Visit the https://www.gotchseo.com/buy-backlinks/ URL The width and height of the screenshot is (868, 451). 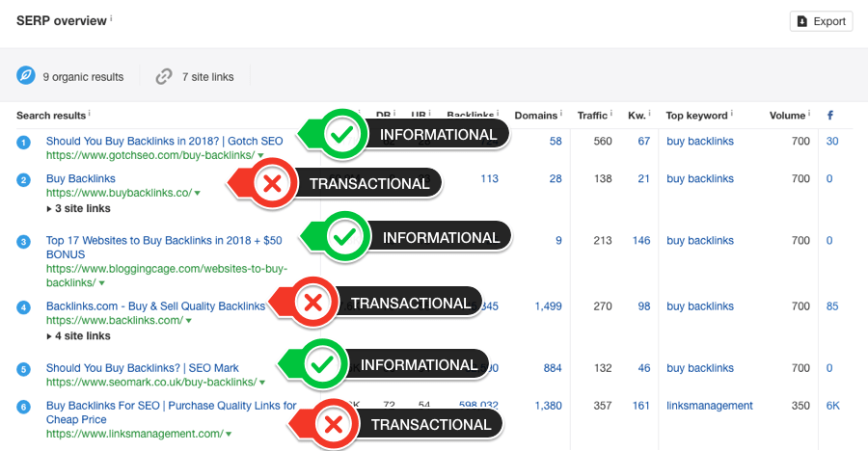pyautogui.click(x=150, y=155)
